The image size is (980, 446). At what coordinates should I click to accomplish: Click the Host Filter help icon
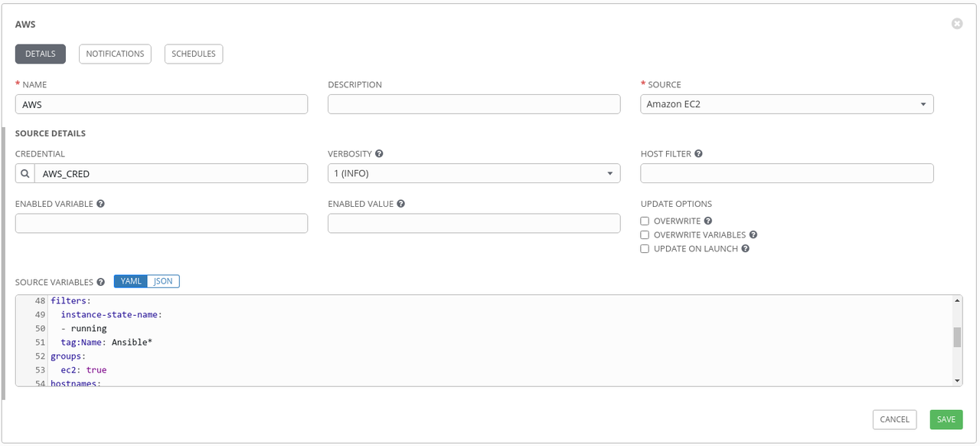click(697, 153)
